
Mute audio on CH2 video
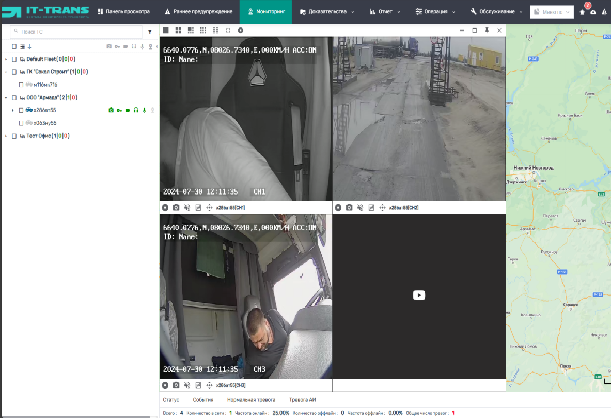click(x=360, y=208)
